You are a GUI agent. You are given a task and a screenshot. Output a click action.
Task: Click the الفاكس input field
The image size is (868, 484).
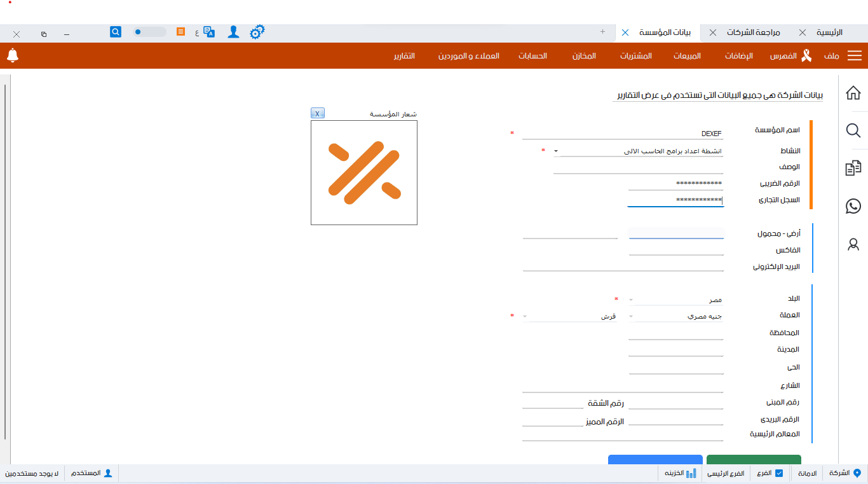coord(676,249)
